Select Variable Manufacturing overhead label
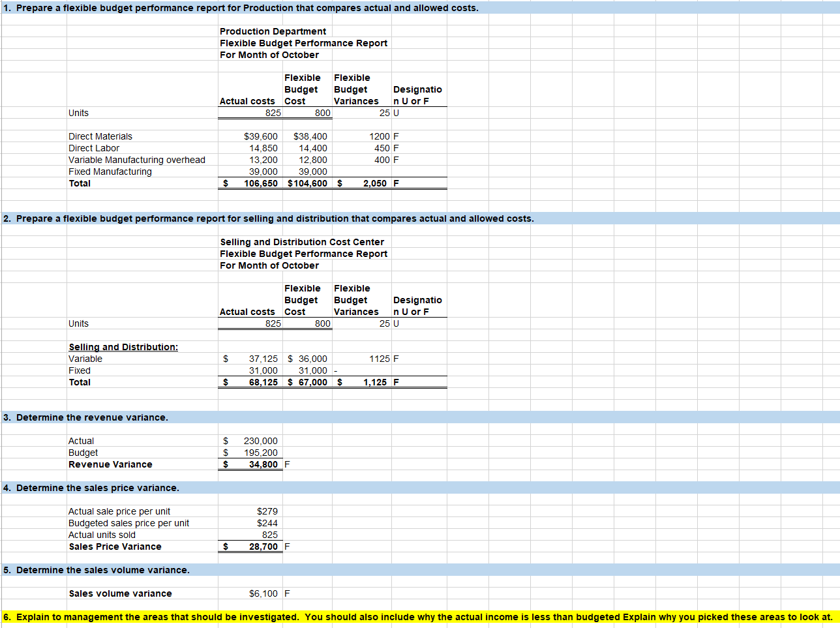The image size is (840, 628). click(137, 160)
